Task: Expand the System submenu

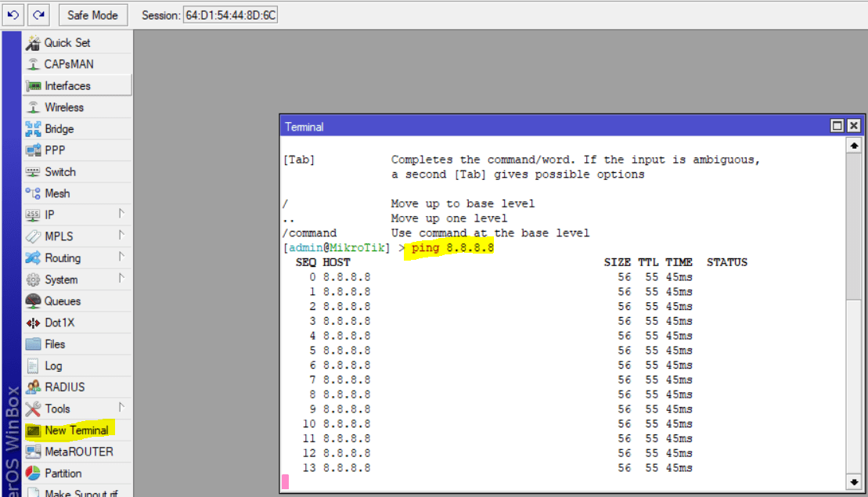Action: [x=121, y=278]
